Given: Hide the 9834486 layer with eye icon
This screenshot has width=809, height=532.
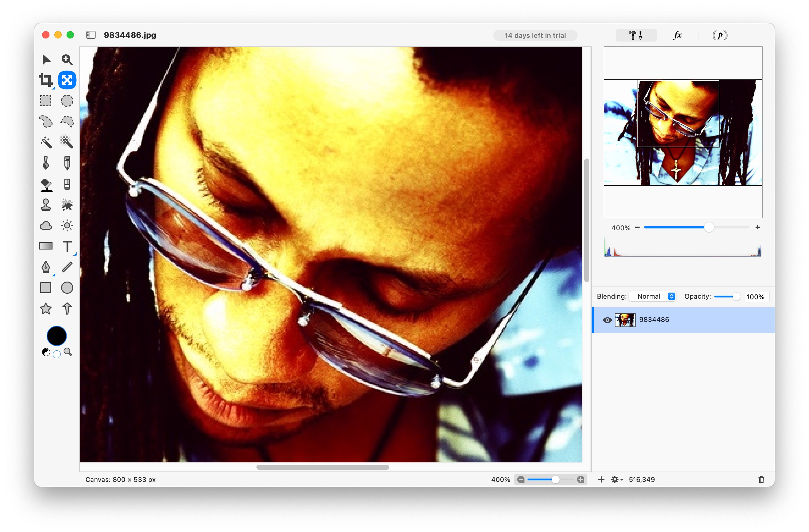Looking at the screenshot, I should (x=607, y=320).
